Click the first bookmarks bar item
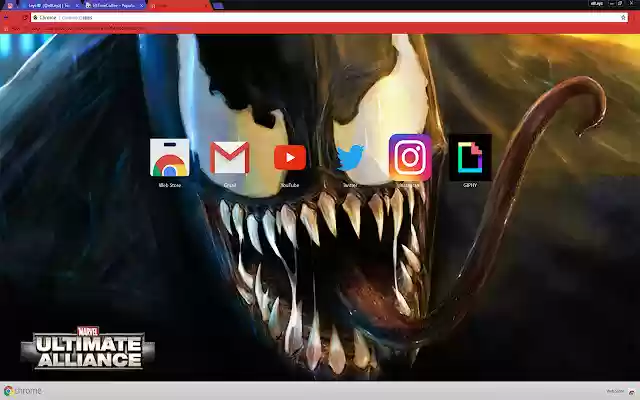Viewport: 640px width, 400px height. point(11,29)
